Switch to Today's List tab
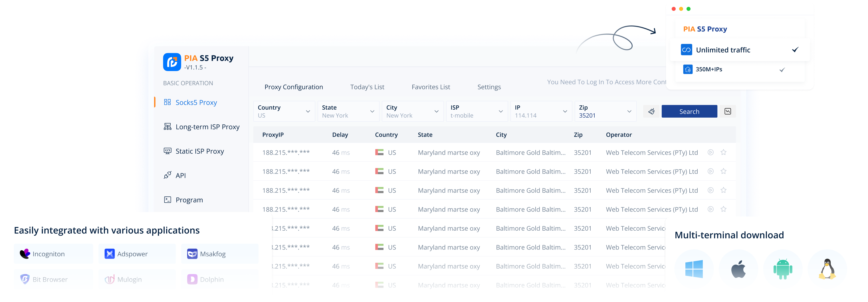 pos(367,87)
